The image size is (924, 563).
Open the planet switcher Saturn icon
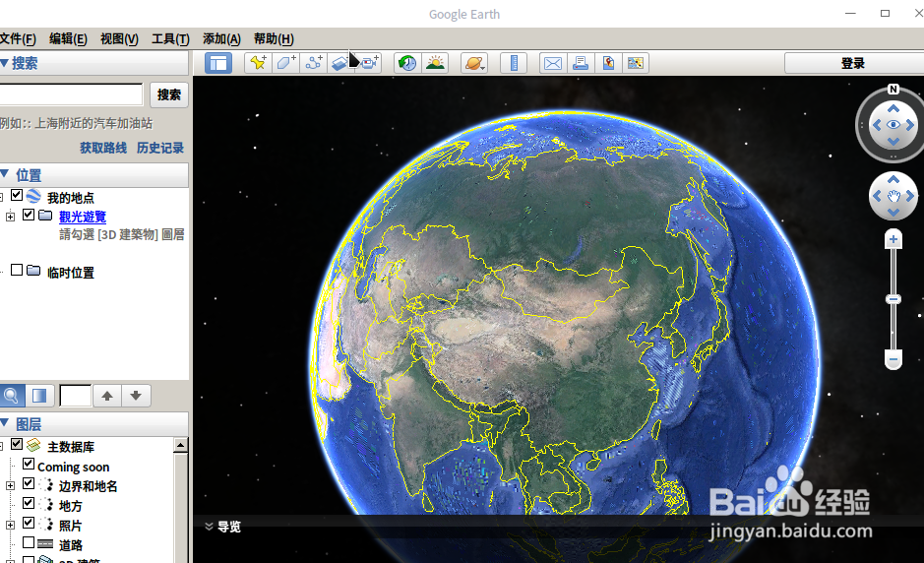(x=474, y=63)
